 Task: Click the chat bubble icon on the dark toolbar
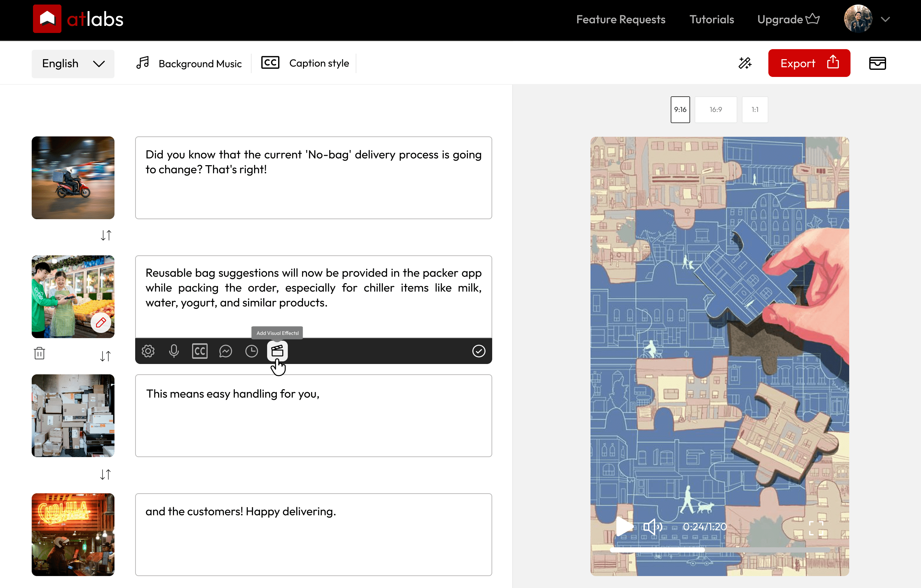tap(226, 351)
